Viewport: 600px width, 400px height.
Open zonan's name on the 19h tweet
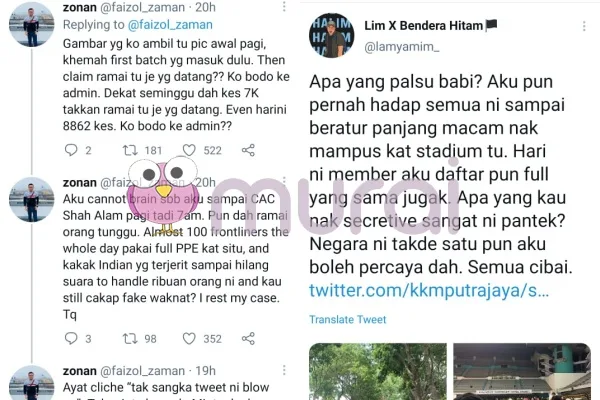[x=80, y=371]
